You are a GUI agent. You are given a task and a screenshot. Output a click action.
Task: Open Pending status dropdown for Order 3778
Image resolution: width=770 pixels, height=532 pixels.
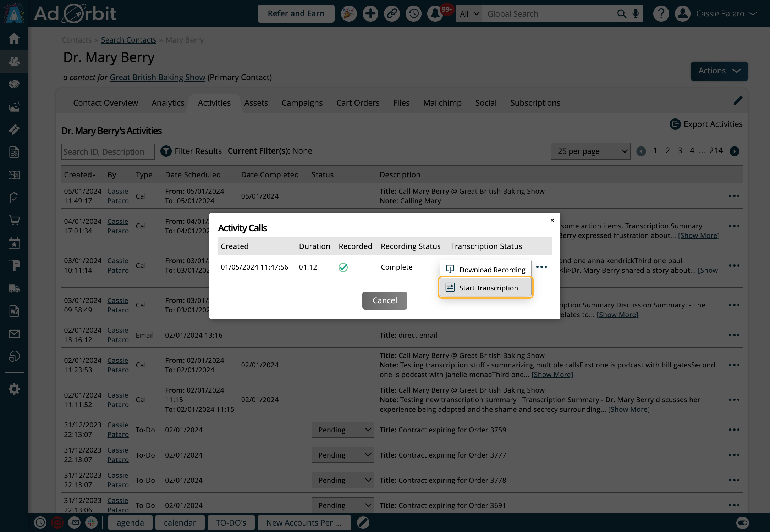tap(342, 480)
